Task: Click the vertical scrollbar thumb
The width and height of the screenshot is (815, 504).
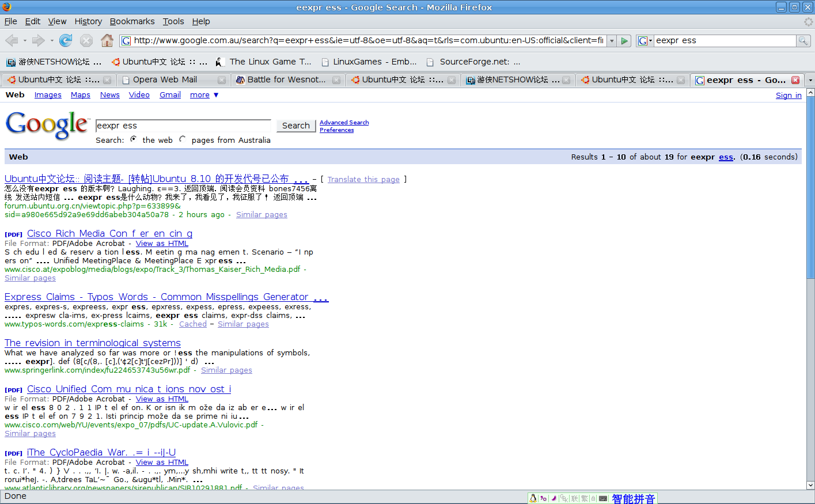Action: [810, 188]
